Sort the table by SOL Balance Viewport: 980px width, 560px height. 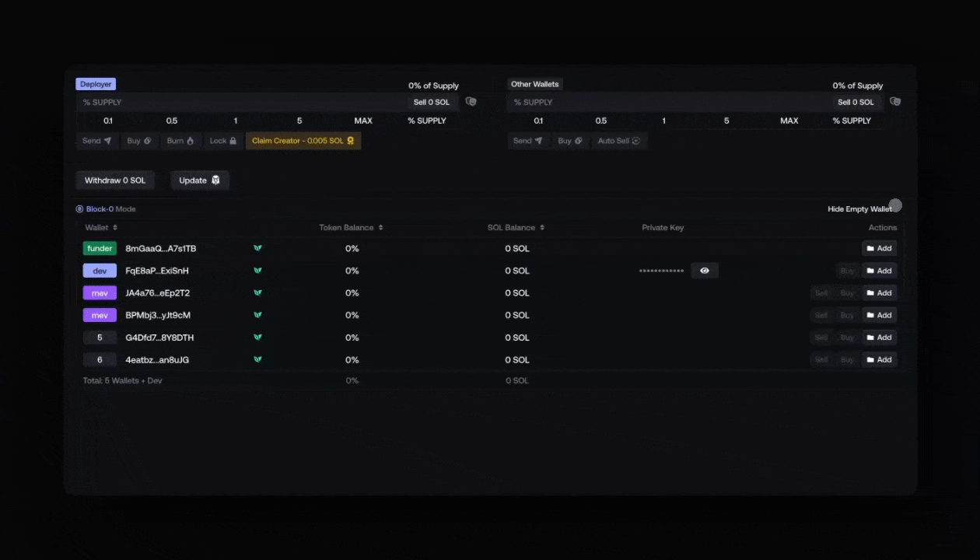[516, 228]
